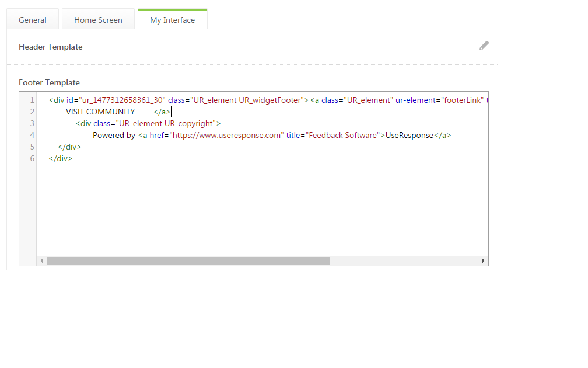Click the pencil edit icon for Header Template
This screenshot has width=588, height=368.
pos(484,46)
